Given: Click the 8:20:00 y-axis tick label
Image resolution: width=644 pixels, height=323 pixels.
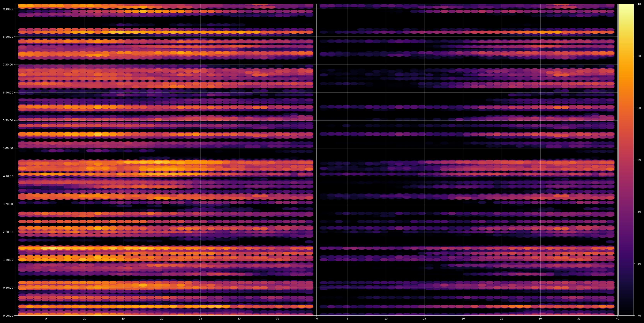Looking at the screenshot, I should point(8,37).
